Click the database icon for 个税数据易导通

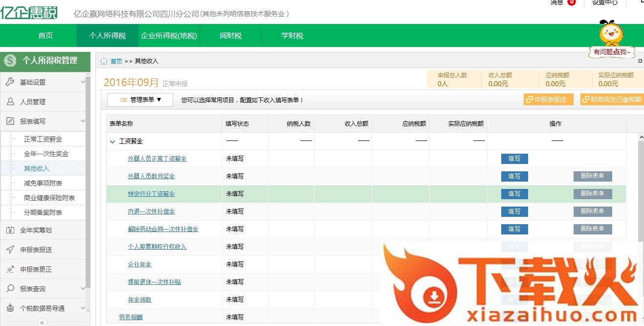tap(10, 308)
